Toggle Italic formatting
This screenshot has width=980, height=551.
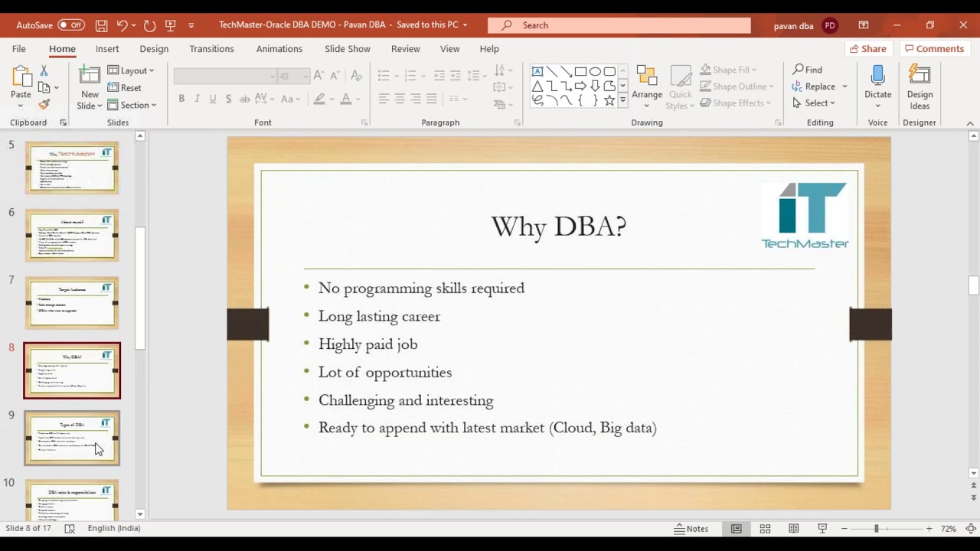[x=197, y=99]
